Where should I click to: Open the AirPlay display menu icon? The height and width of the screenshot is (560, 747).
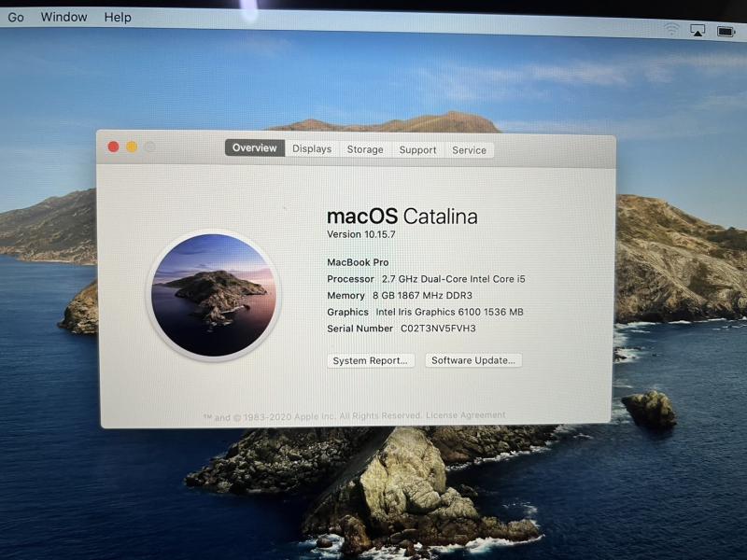[x=698, y=31]
